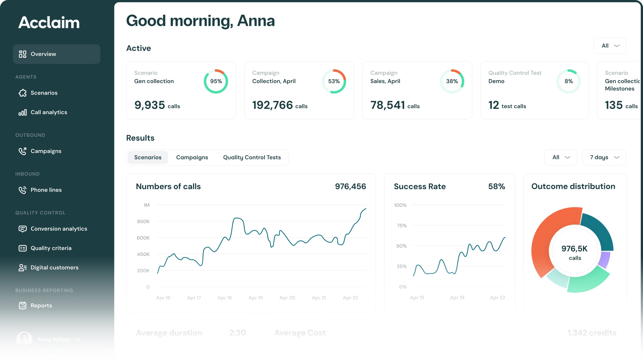The width and height of the screenshot is (643, 364).
Task: Switch to the Campaigns results tab
Action: coord(192,157)
